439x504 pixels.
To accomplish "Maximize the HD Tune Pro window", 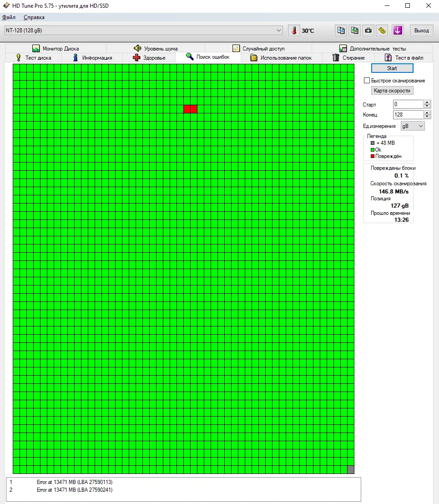I will [408, 5].
